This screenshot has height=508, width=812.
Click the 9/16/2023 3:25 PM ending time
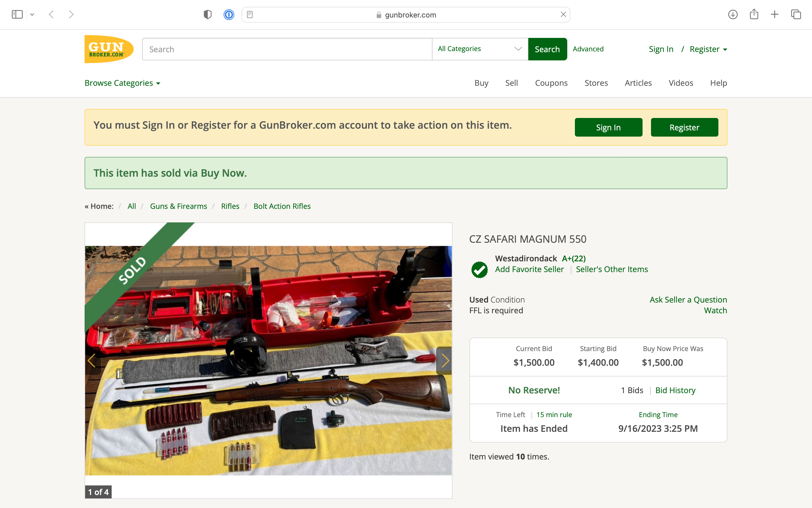point(658,428)
